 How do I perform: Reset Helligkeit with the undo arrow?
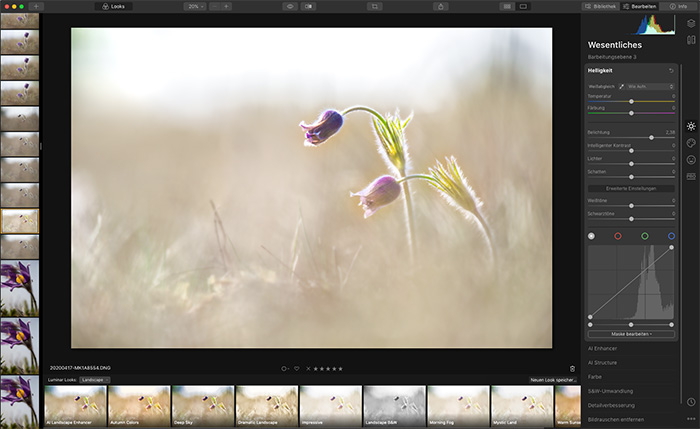671,71
